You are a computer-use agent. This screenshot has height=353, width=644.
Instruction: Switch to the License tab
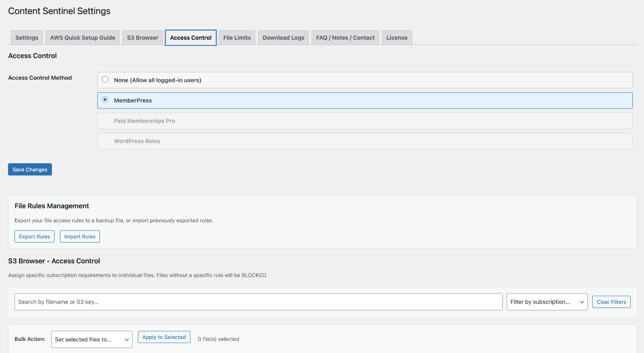point(396,38)
